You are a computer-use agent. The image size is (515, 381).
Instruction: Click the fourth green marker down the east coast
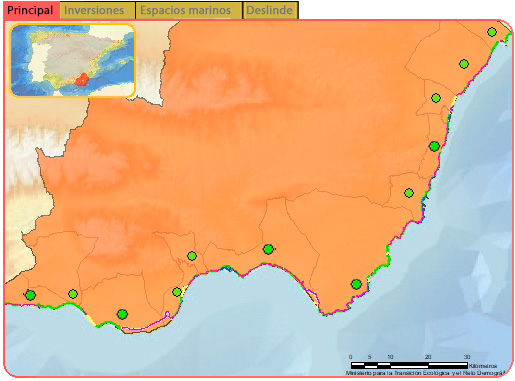[x=434, y=146]
